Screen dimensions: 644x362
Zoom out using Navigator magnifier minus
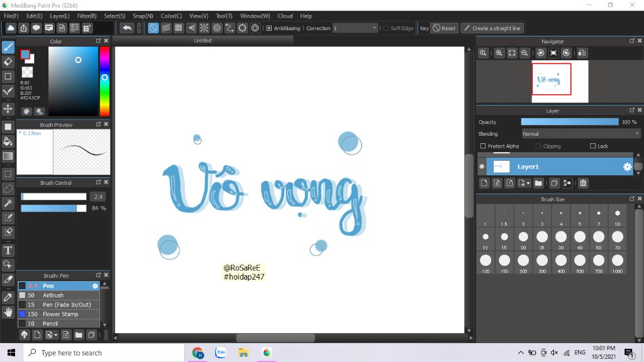[525, 53]
